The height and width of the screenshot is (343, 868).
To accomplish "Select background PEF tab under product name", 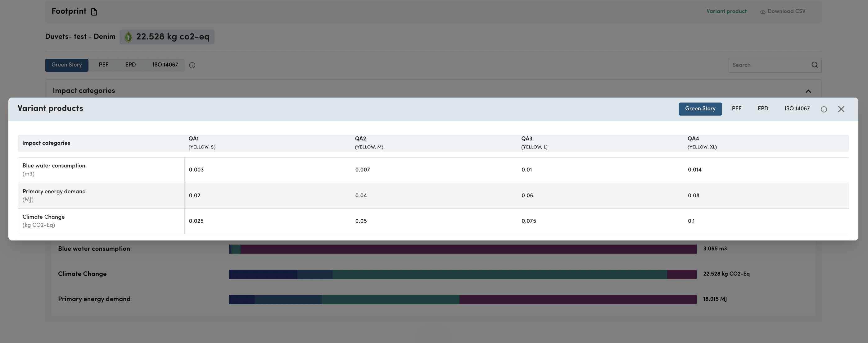I will (x=103, y=65).
